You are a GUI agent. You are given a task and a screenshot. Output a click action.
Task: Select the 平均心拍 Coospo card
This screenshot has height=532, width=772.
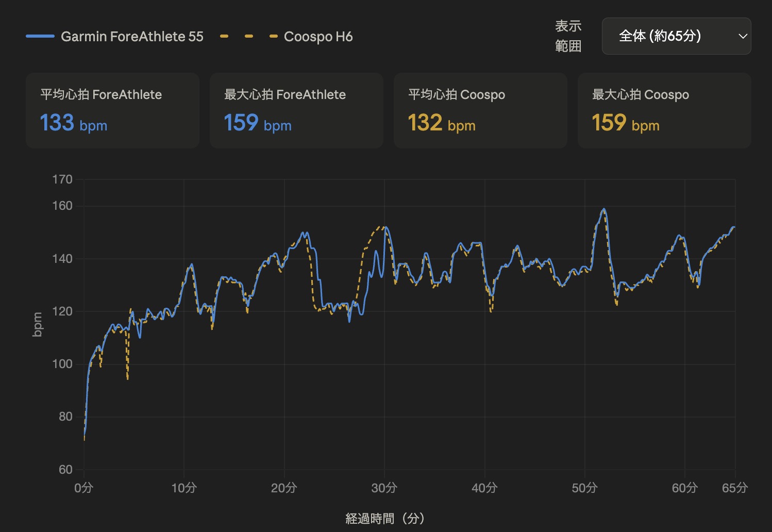click(x=480, y=110)
